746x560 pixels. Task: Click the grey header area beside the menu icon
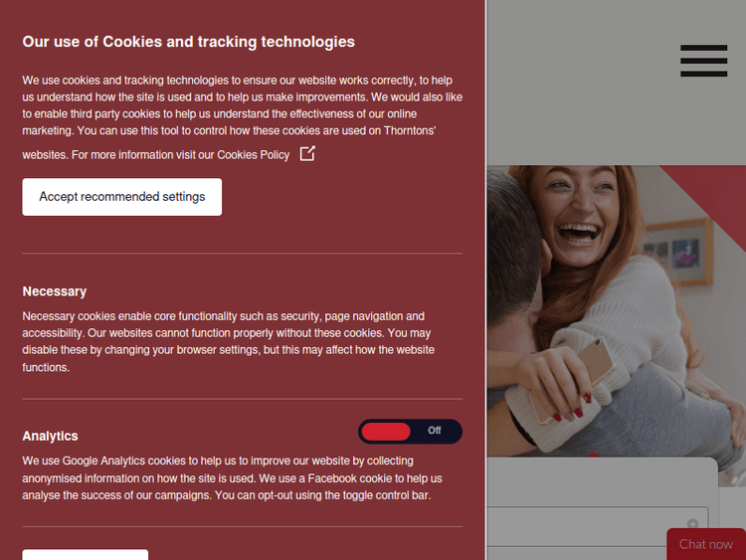tap(581, 82)
